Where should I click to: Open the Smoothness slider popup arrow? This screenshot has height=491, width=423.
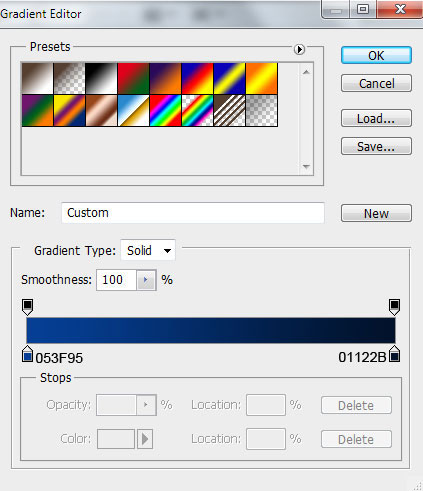tap(146, 280)
